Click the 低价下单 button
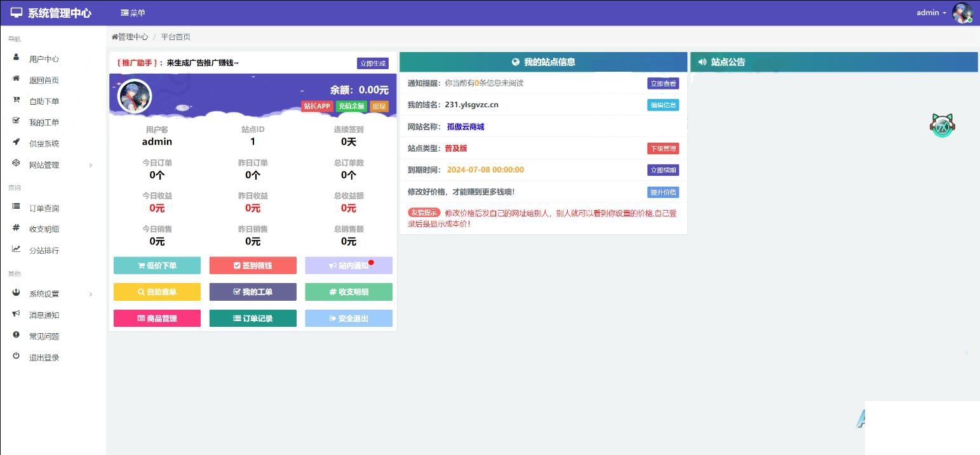The height and width of the screenshot is (455, 980). [x=157, y=265]
